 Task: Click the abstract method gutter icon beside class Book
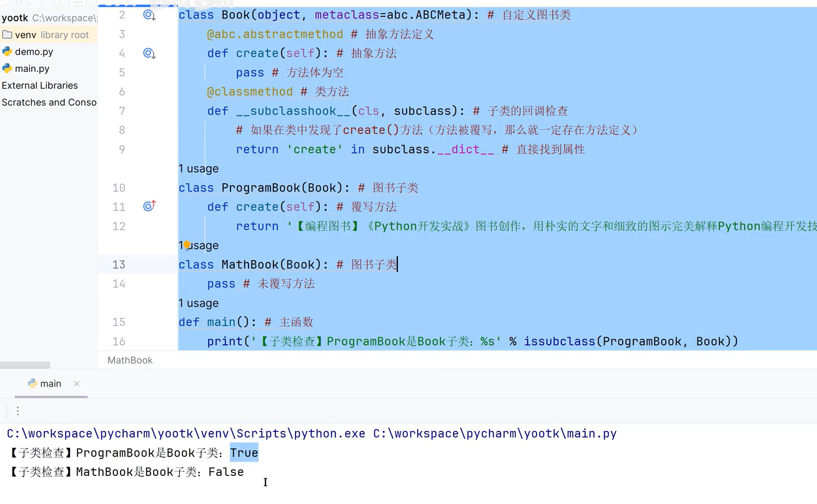(x=149, y=14)
